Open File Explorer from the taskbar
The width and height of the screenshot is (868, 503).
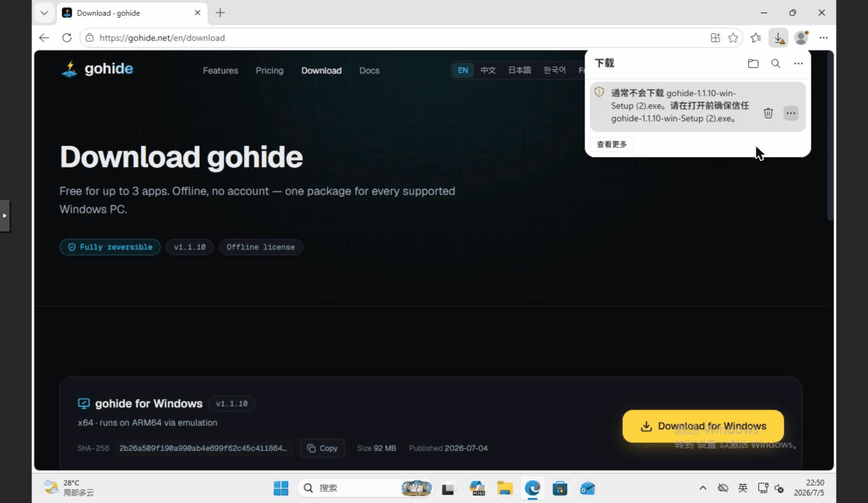point(505,488)
